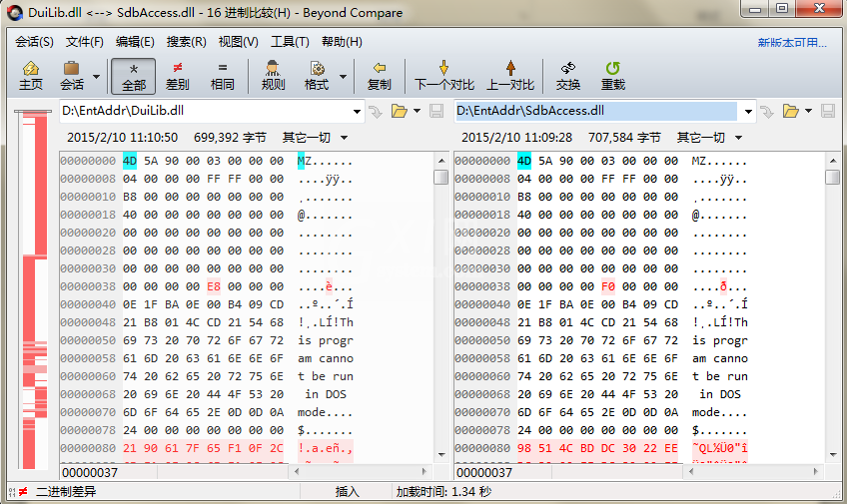Select differing byte F0 in right pane
This screenshot has width=847, height=504.
(x=608, y=286)
